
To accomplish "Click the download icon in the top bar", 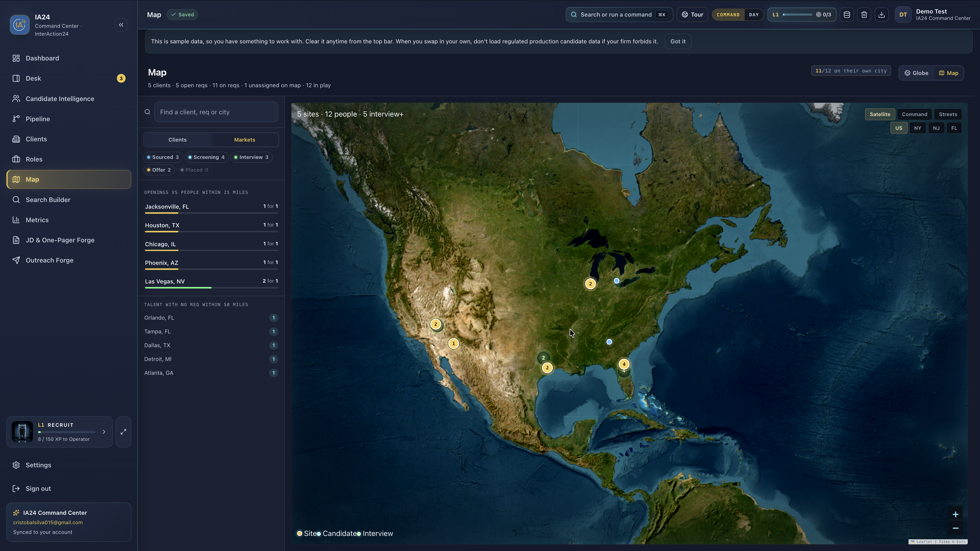I will coord(881,15).
